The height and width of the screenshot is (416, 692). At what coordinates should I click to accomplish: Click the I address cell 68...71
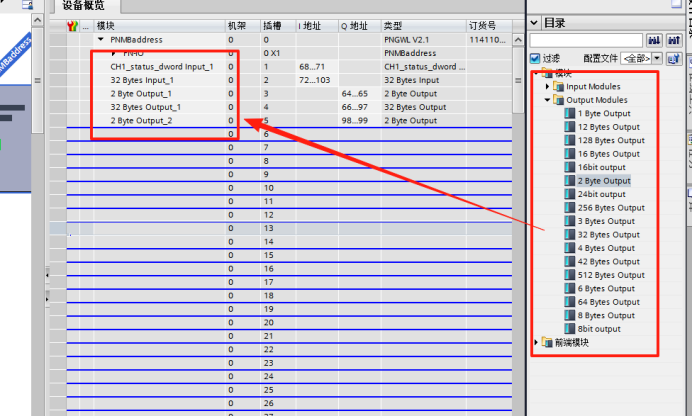[x=317, y=67]
